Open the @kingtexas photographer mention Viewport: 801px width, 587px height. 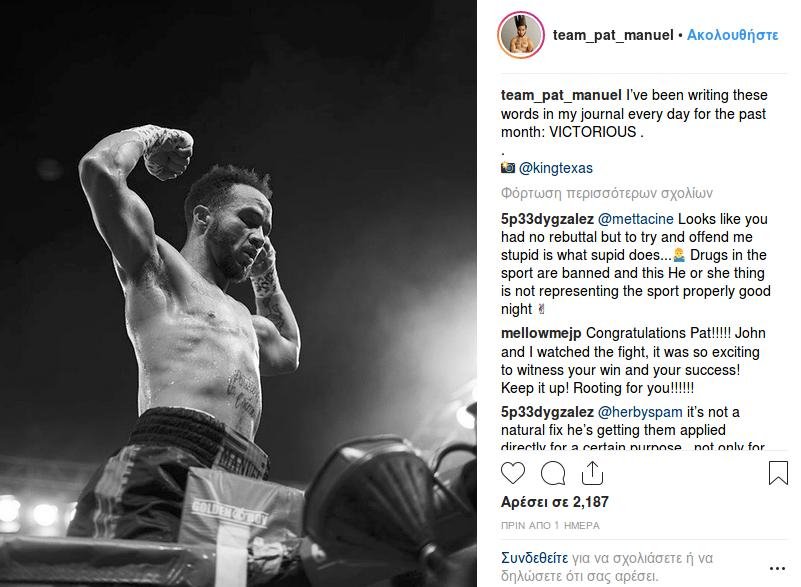tap(556, 168)
